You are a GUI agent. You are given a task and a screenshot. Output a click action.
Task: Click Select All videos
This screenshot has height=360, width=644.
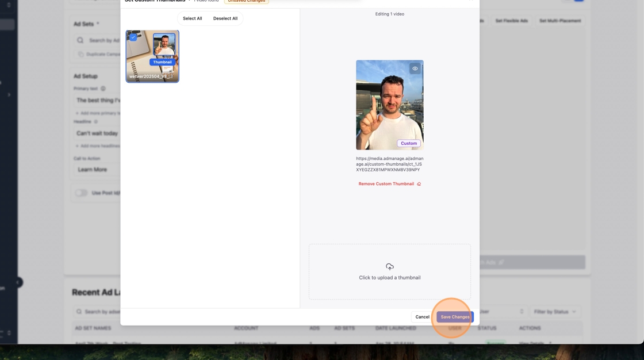coord(192,18)
